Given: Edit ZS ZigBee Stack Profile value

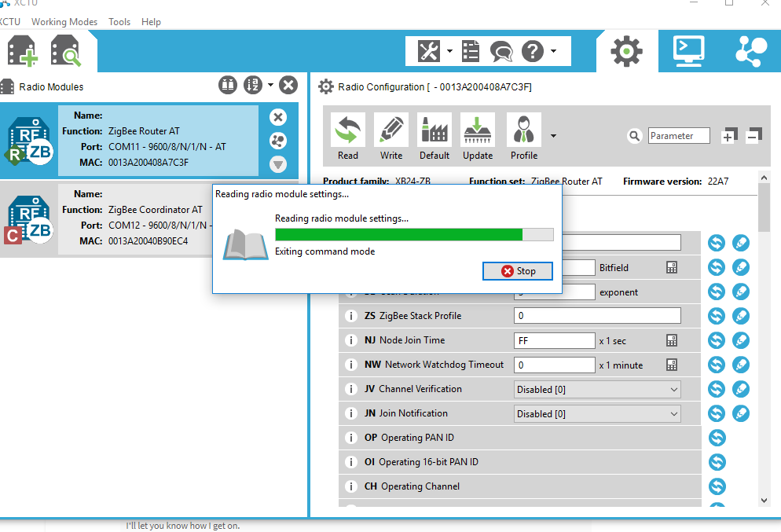Looking at the screenshot, I should point(597,316).
